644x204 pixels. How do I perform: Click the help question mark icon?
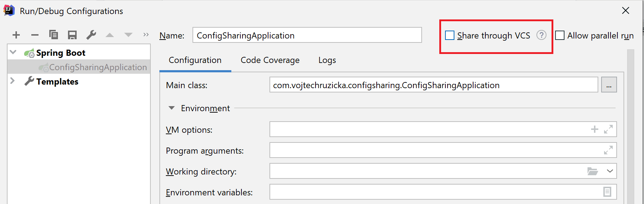[541, 35]
